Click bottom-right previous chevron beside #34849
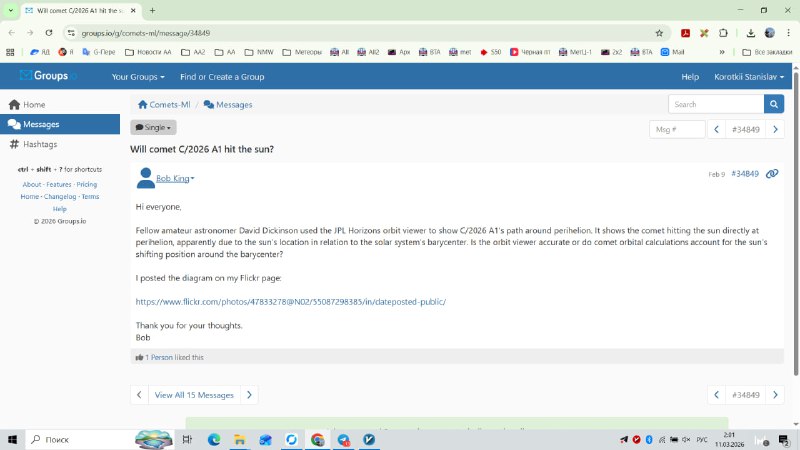This screenshot has width=800, height=450. pyautogui.click(x=716, y=395)
